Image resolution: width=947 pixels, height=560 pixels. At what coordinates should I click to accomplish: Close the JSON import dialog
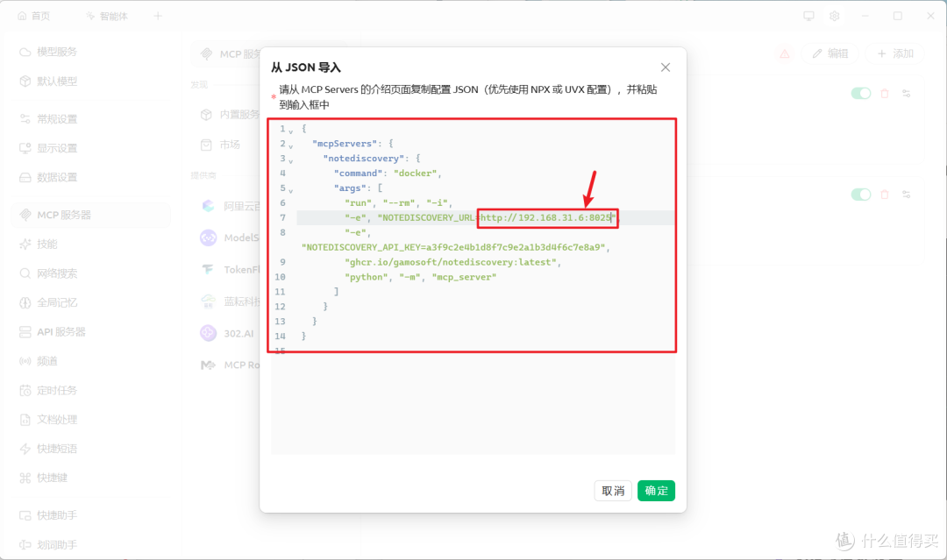pyautogui.click(x=665, y=67)
